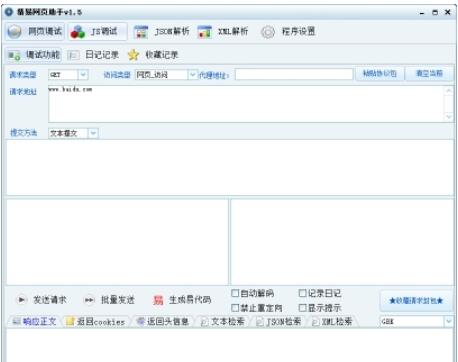Click the 粘贴协议包 button
458x362 pixels.
point(380,74)
